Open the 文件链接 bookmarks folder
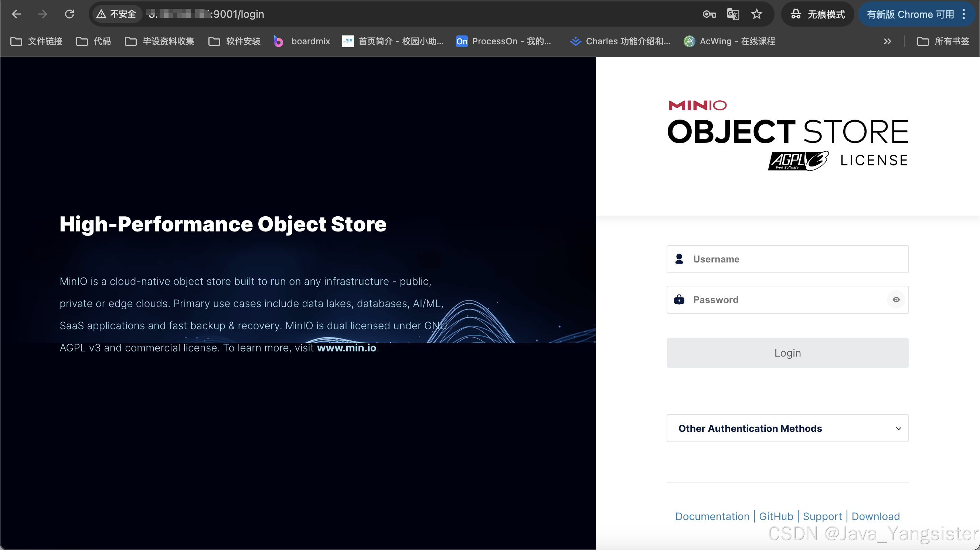 [x=37, y=41]
